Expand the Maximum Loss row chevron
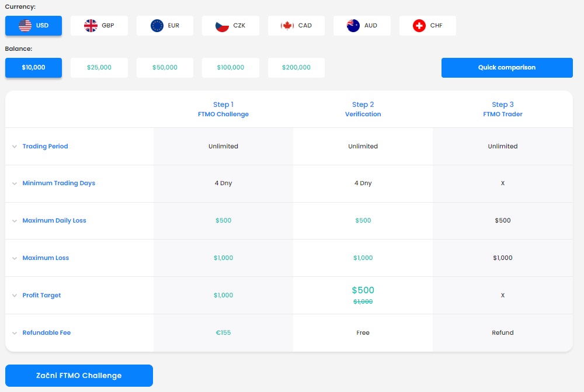 point(15,258)
